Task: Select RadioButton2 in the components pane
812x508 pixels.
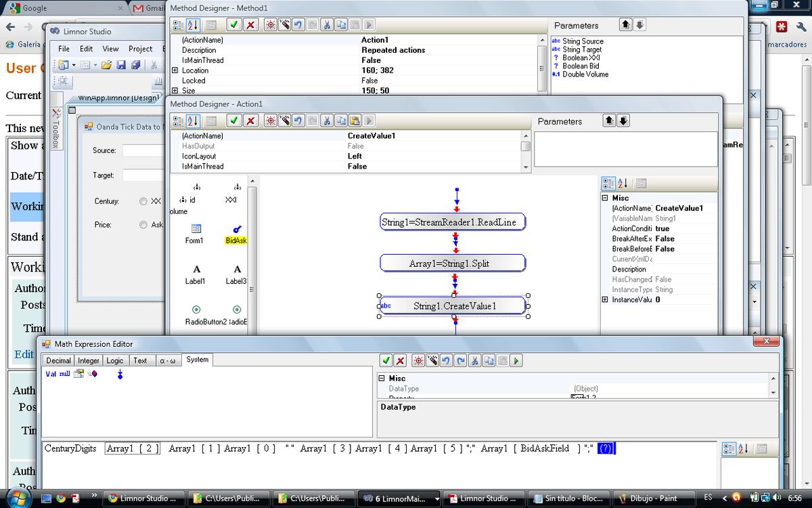Action: (196, 310)
